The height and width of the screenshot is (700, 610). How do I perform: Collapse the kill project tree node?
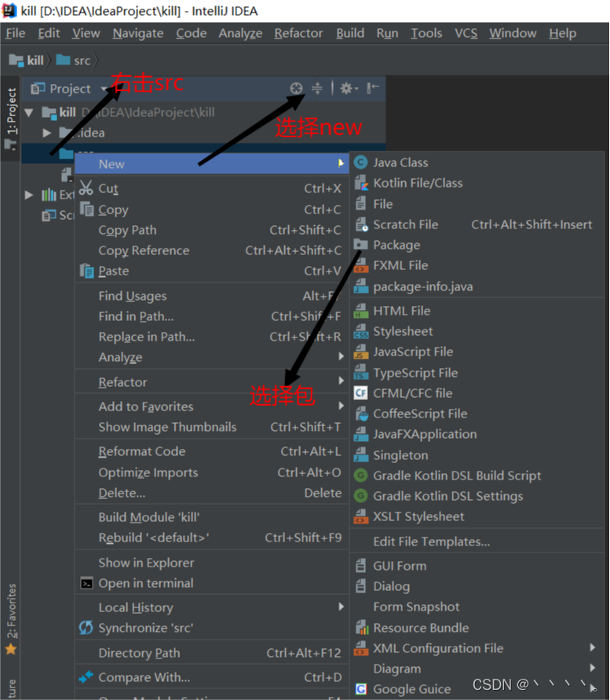tap(29, 112)
